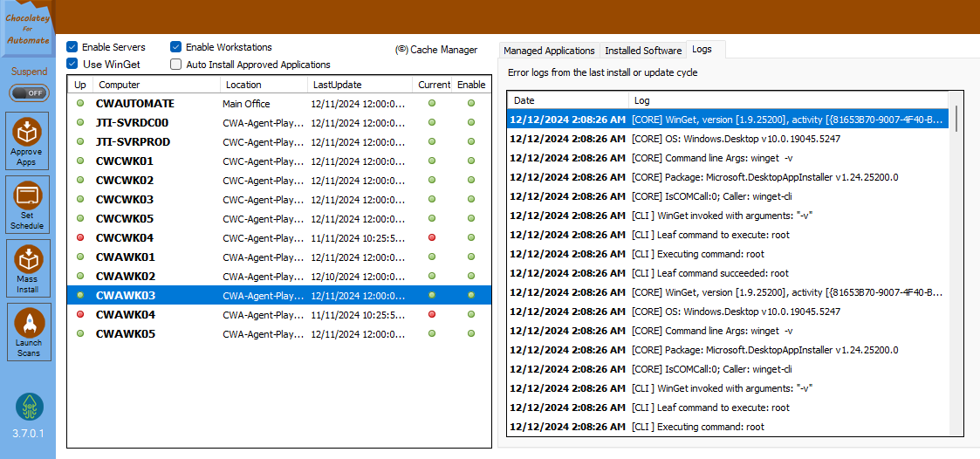Click the green Current dot for JTI-SVRDC00

pyautogui.click(x=432, y=122)
